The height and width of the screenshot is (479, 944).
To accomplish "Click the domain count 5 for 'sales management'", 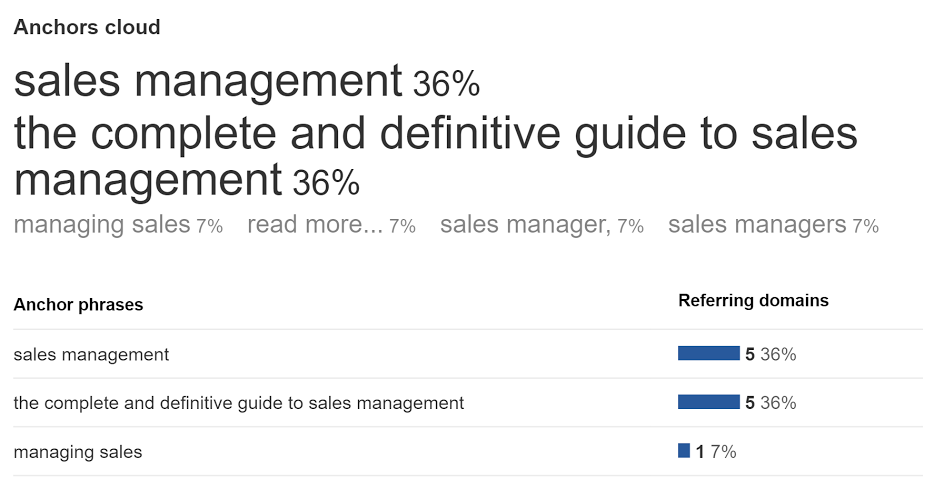I will point(750,354).
